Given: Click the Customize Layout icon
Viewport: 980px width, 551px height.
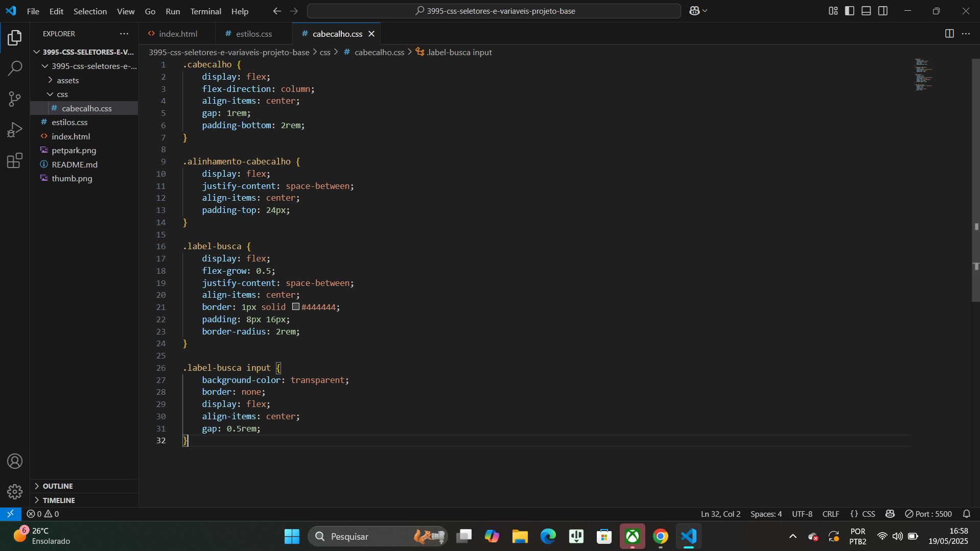Looking at the screenshot, I should point(833,11).
